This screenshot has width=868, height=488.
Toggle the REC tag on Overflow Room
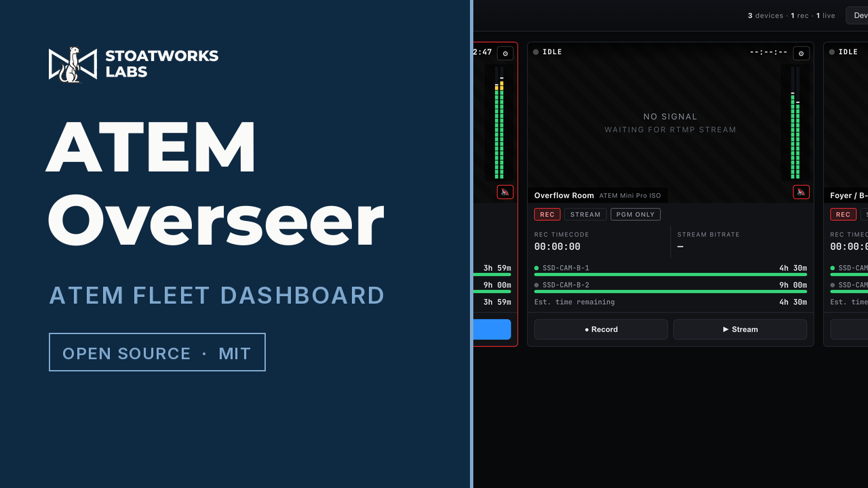click(547, 215)
